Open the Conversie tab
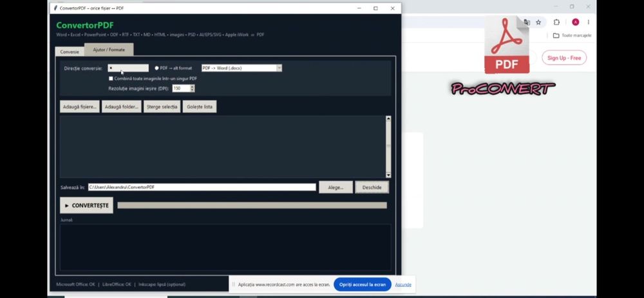This screenshot has width=644, height=298. click(70, 52)
